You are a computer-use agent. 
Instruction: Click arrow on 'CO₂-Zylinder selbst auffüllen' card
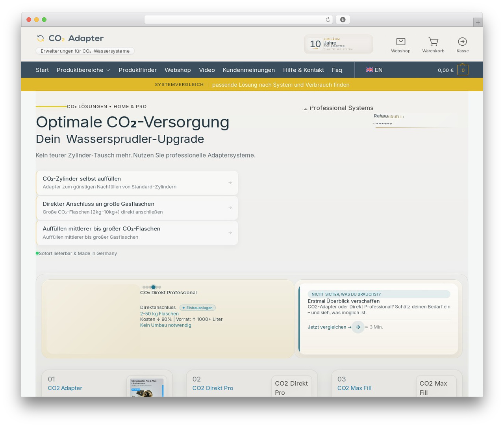pyautogui.click(x=230, y=183)
